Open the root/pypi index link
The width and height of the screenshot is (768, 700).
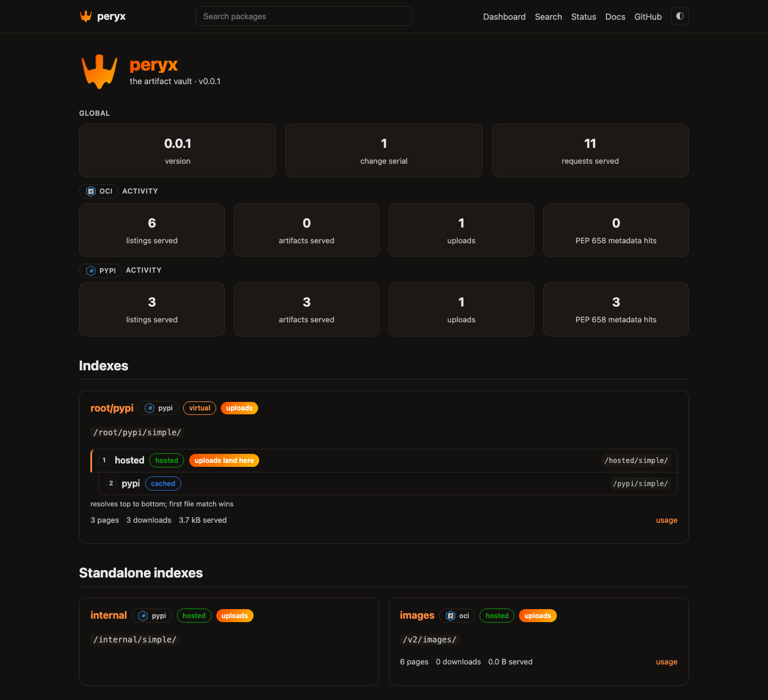point(112,408)
